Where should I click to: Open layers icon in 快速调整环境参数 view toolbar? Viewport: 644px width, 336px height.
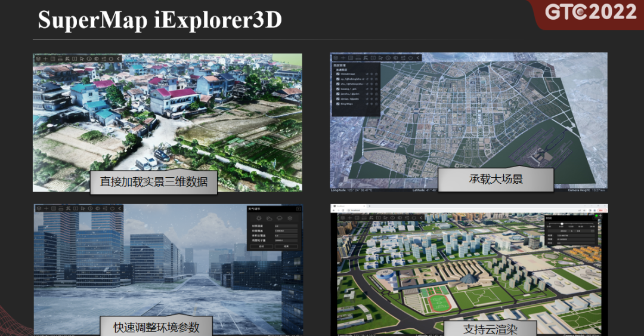[39, 208]
